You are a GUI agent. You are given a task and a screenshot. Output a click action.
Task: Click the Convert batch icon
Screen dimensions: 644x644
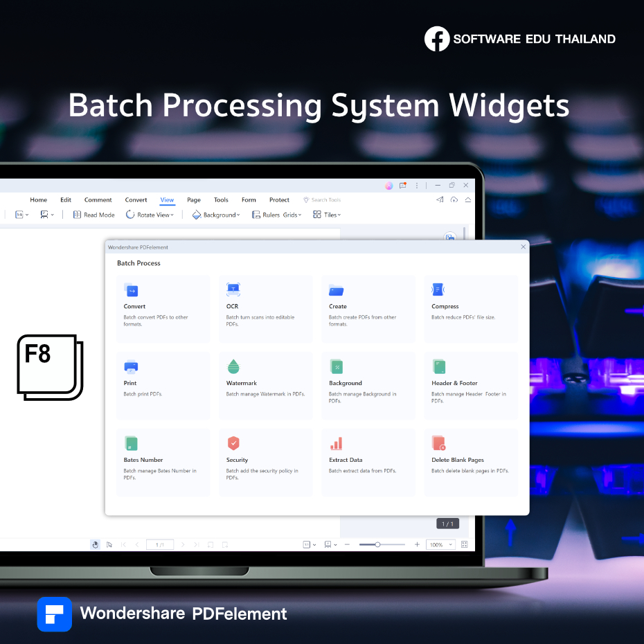(131, 290)
